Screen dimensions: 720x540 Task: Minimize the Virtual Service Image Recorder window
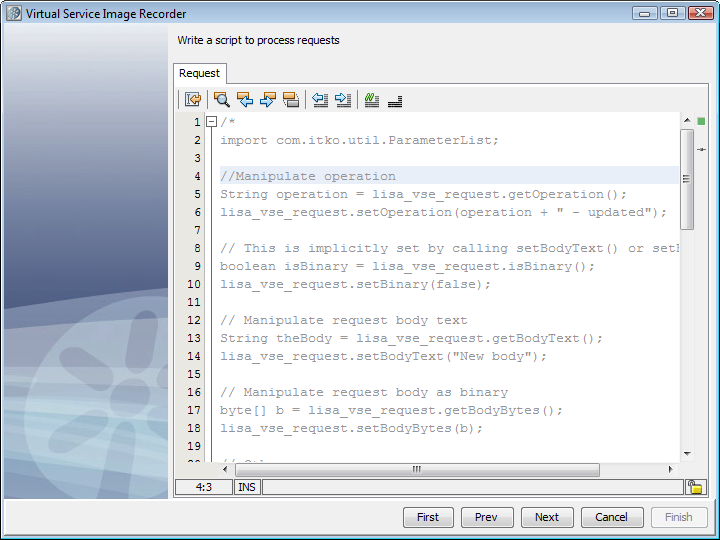[644, 13]
